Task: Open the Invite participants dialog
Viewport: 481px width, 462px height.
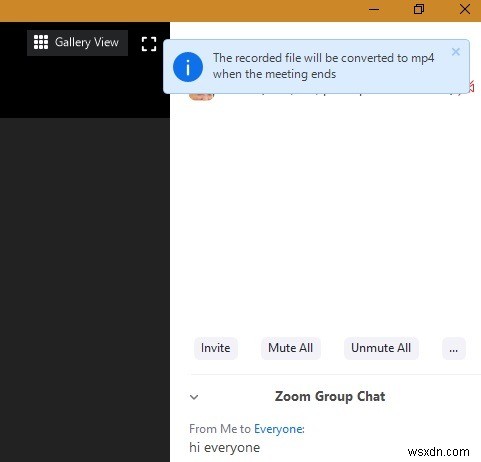Action: coord(216,348)
